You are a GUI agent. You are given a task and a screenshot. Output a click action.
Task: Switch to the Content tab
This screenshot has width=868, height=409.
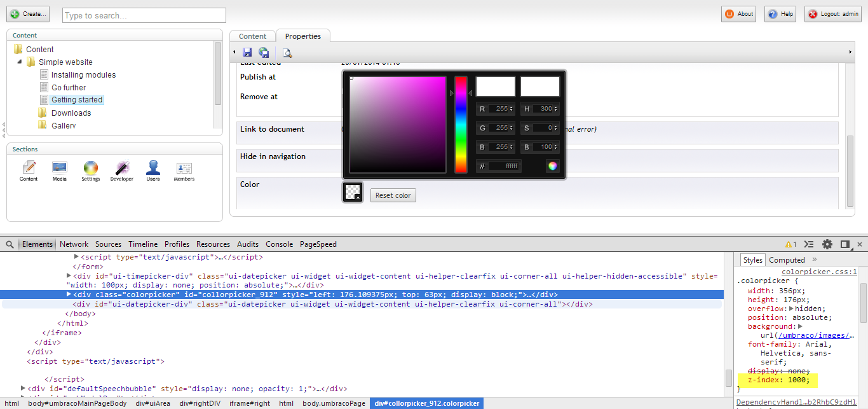[252, 36]
